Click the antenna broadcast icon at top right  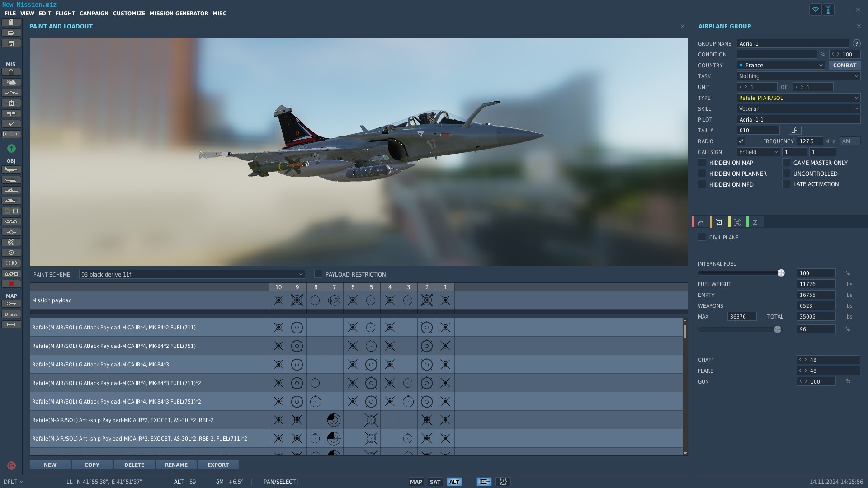coord(828,9)
